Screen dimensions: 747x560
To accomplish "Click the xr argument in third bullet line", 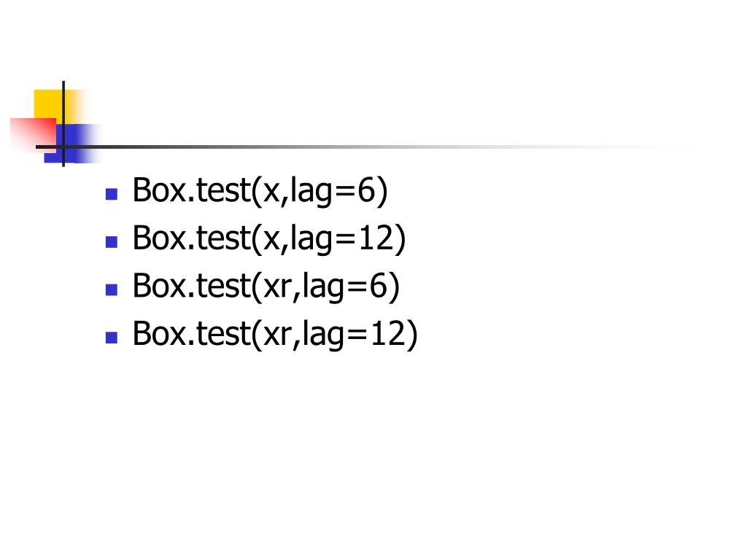I will tap(278, 287).
